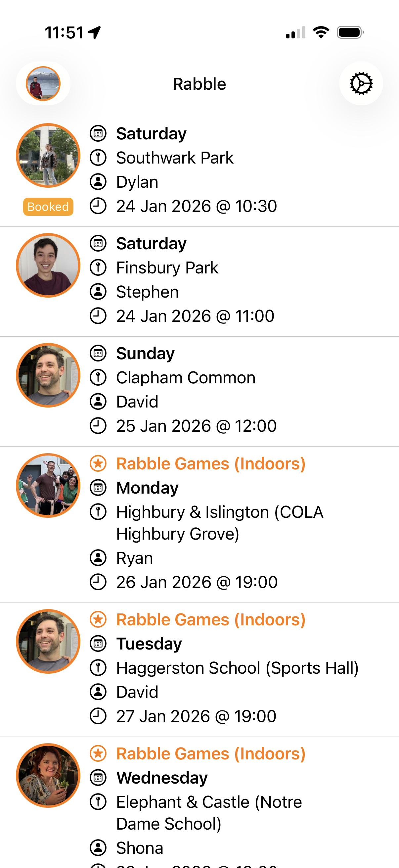Open the Southwark Park session photo
Image resolution: width=399 pixels, height=868 pixels.
coord(48,155)
